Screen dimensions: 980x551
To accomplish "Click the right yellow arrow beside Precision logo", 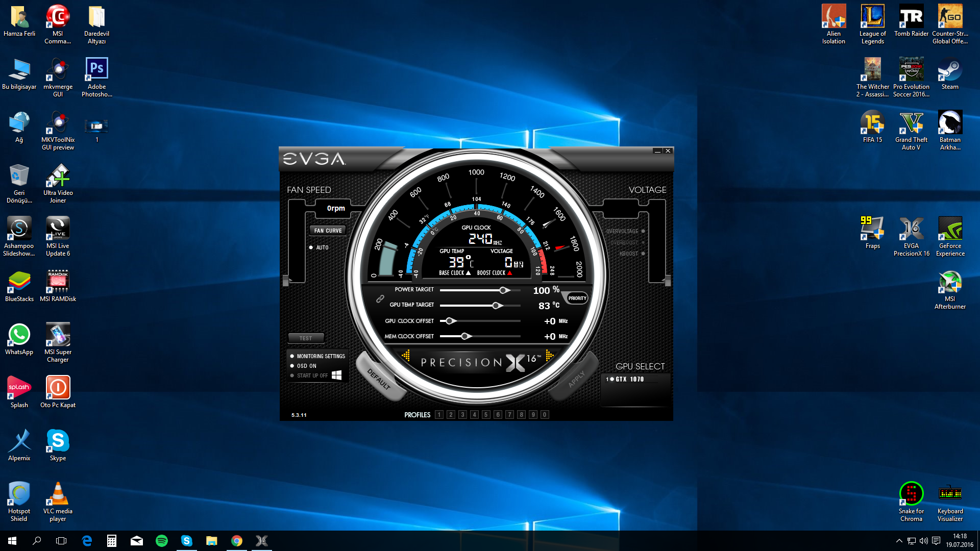I will 549,355.
